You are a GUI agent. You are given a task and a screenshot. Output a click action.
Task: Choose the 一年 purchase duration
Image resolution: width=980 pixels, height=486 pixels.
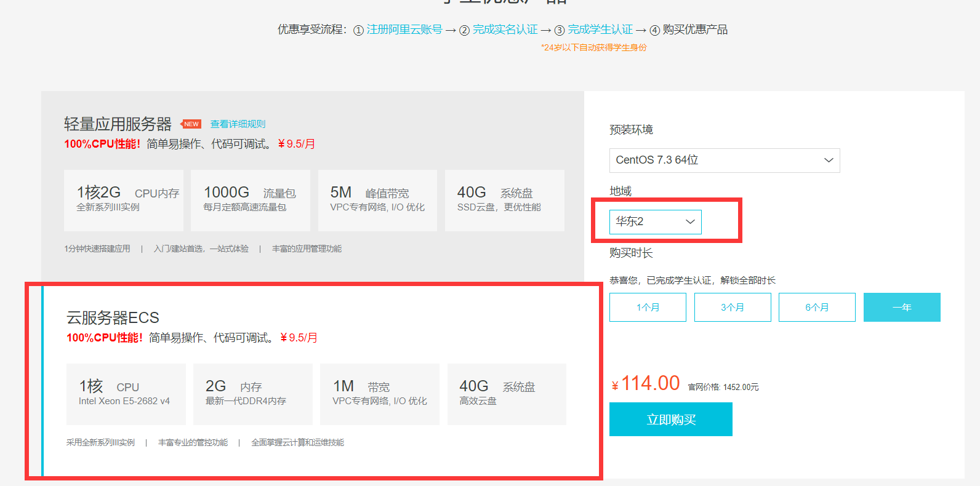(x=902, y=307)
